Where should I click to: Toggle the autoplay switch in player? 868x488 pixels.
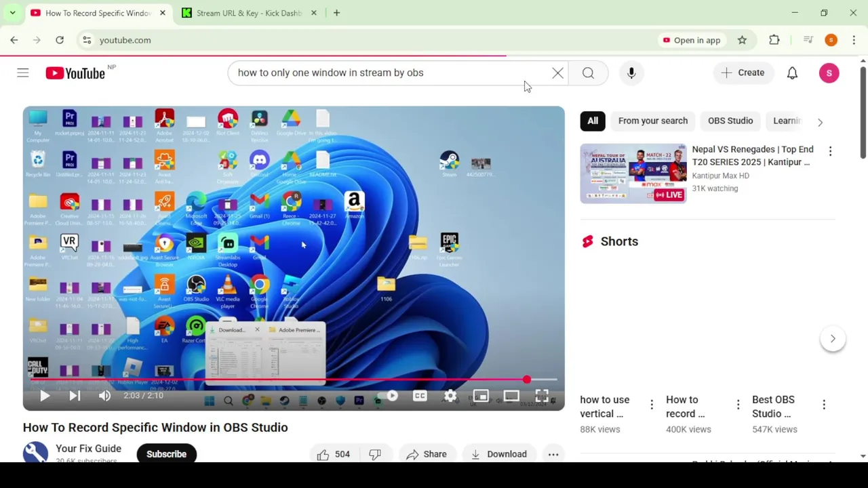point(389,396)
